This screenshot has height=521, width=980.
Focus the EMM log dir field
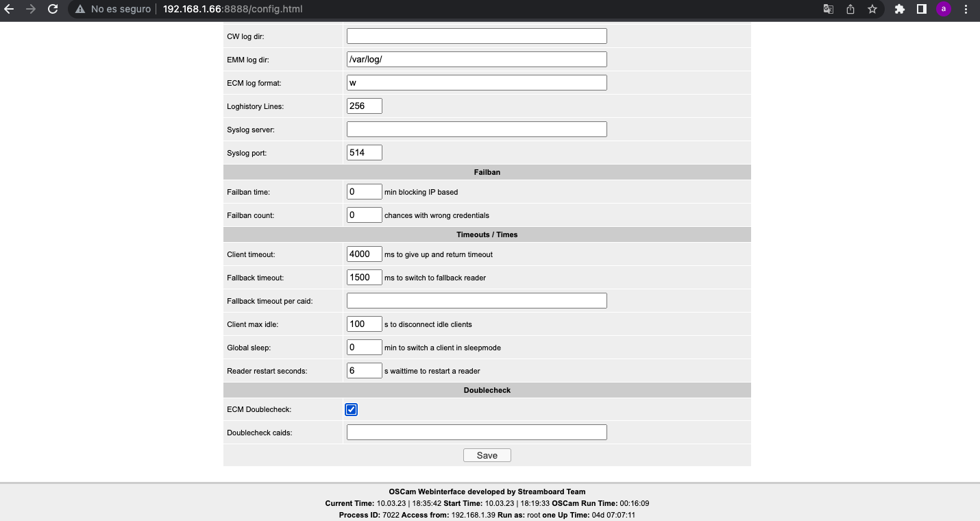pos(476,59)
